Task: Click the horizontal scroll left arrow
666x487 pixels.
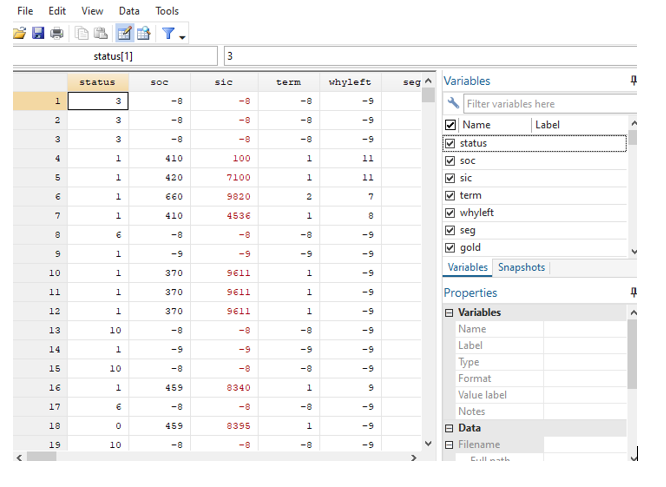Action: tap(19, 458)
